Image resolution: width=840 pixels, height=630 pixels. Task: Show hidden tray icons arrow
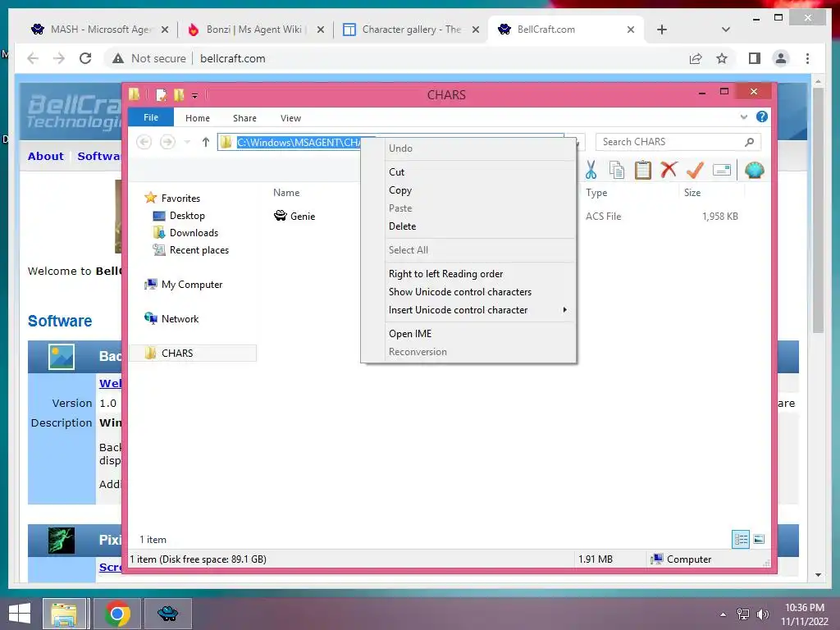point(723,614)
